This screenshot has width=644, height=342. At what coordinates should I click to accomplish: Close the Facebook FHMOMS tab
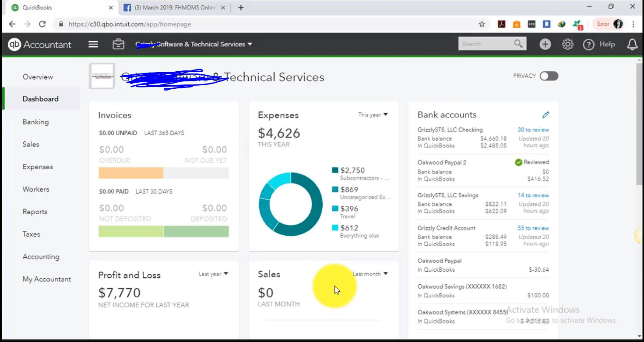(x=223, y=7)
